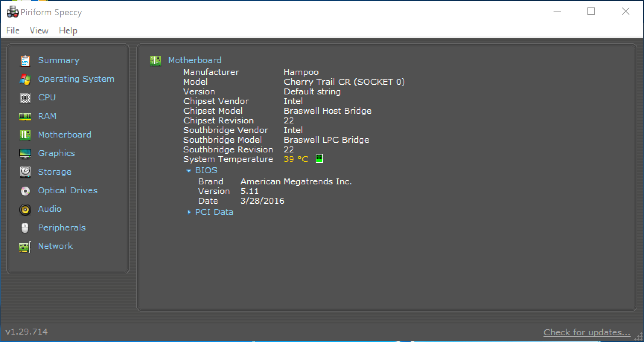Collapse the BIOS section
Screen dimensions: 644x342
point(189,171)
